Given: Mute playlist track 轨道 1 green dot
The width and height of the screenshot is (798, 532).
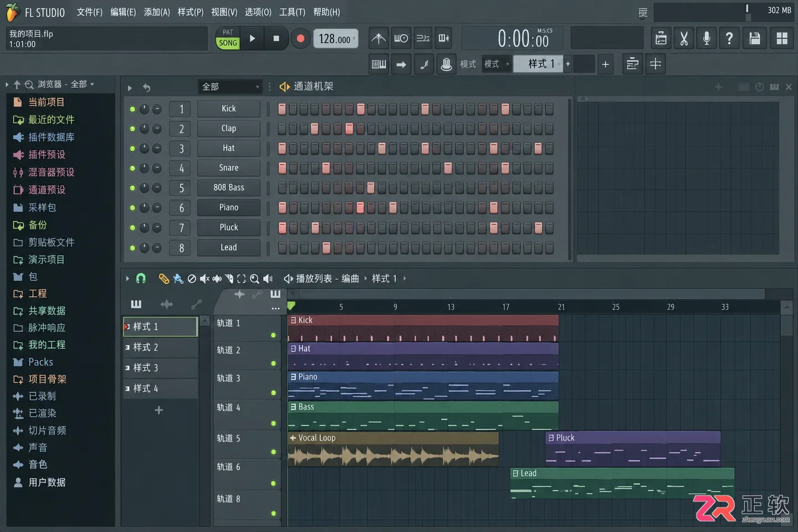Looking at the screenshot, I should pos(273,335).
